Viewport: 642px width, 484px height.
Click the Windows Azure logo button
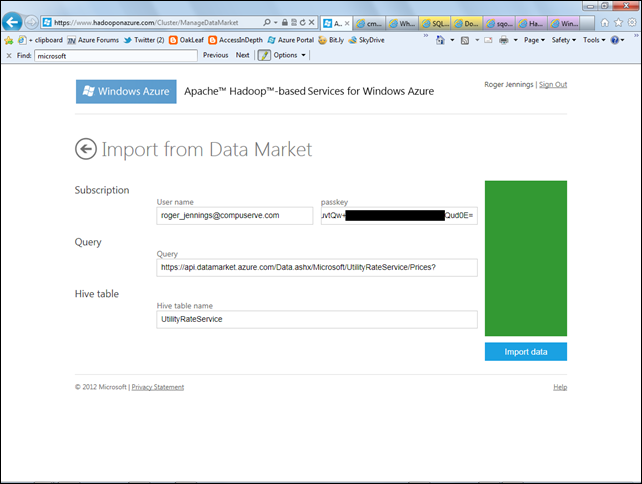tap(126, 91)
